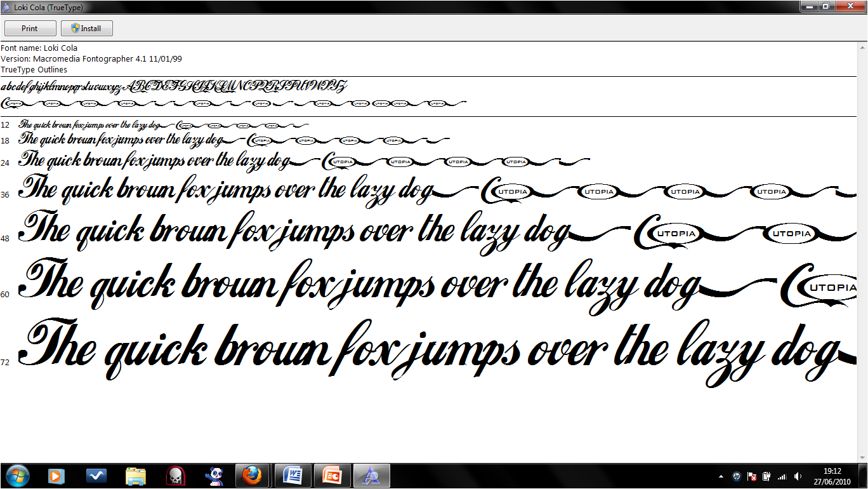This screenshot has height=489, width=868.
Task: Open Windows Explorer from the taskbar
Action: (x=136, y=475)
